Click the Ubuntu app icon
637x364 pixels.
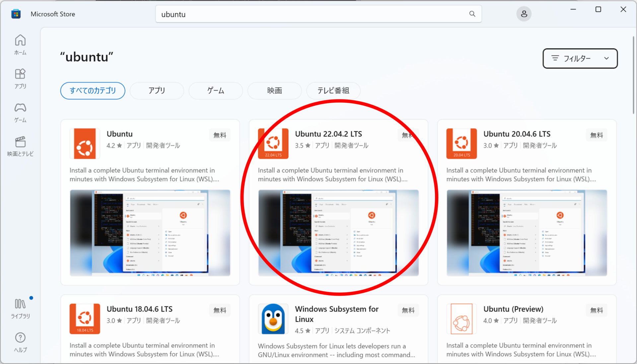pyautogui.click(x=85, y=144)
